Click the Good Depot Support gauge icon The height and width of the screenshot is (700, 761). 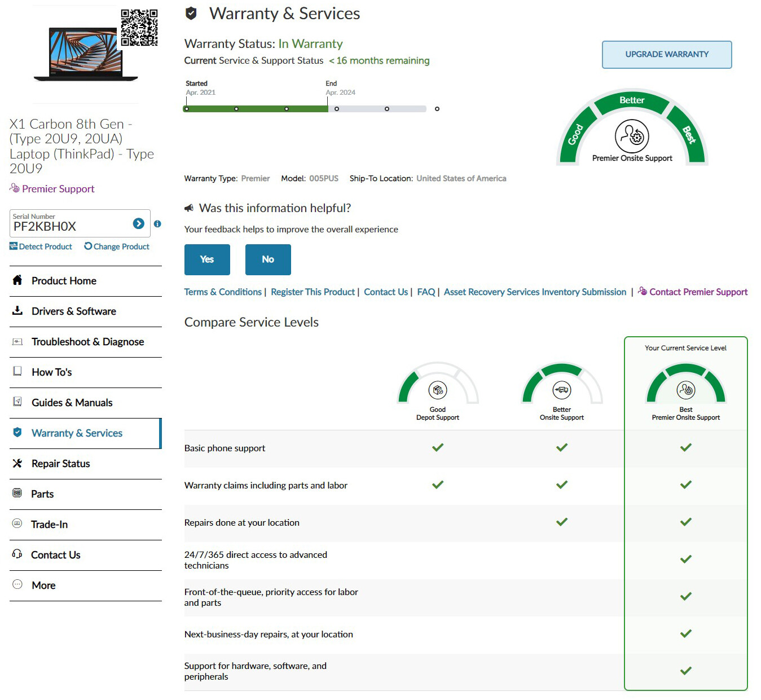pos(438,390)
